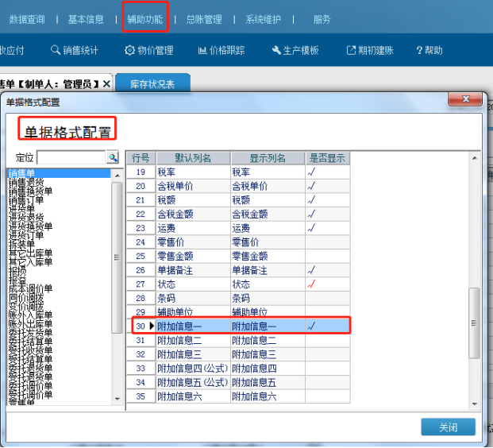The height and width of the screenshot is (448, 493).
Task: Click into the 定位 search field
Action: pos(71,157)
